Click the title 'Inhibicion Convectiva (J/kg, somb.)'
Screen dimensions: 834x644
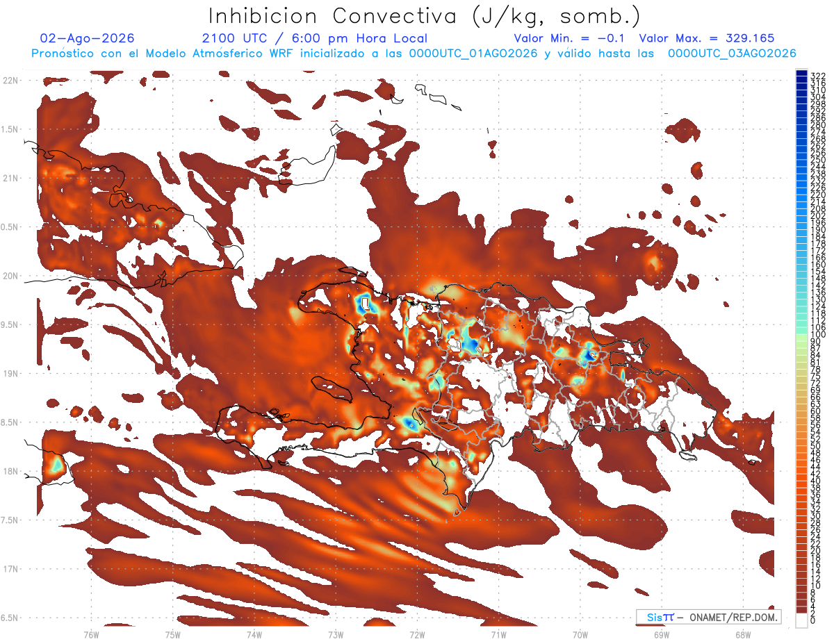click(x=425, y=17)
